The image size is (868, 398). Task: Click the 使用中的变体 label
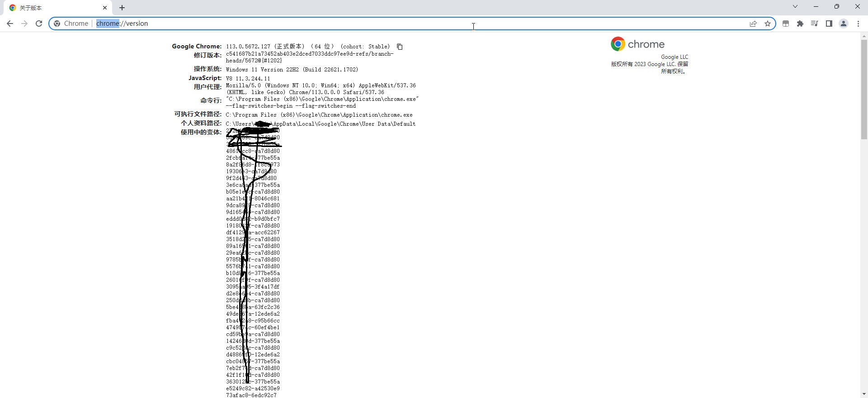coord(201,132)
